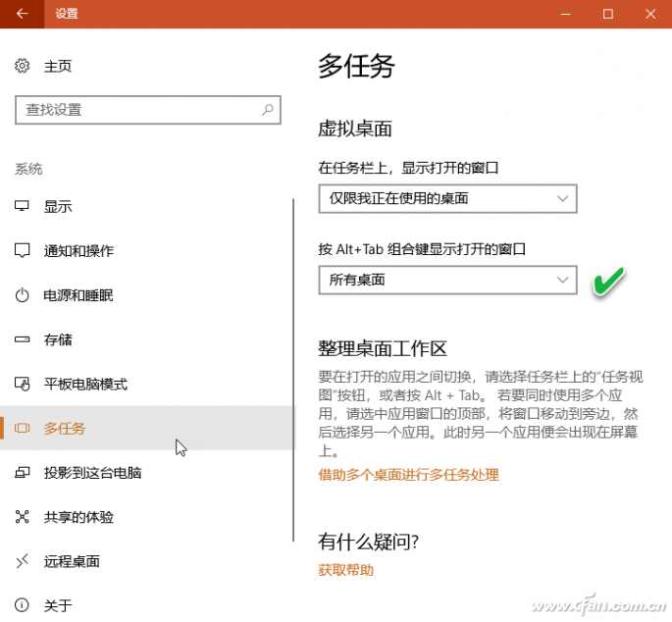Click label 在任务栏上，显示打开的窗口
The image size is (672, 622).
tap(408, 168)
